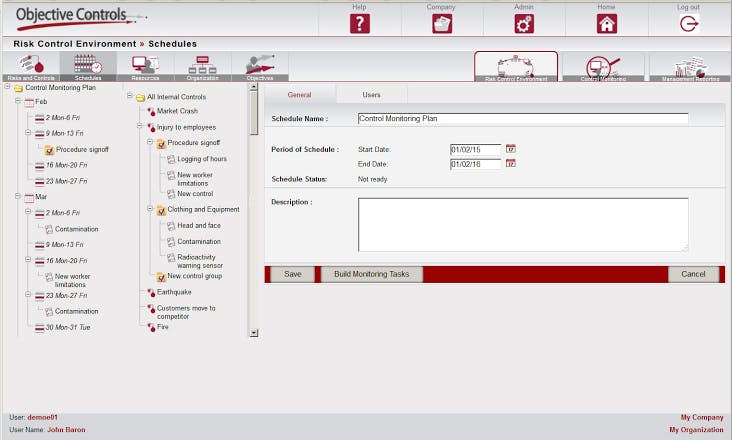Click into the Schedule Name field
The height and width of the screenshot is (440, 732).
(523, 119)
